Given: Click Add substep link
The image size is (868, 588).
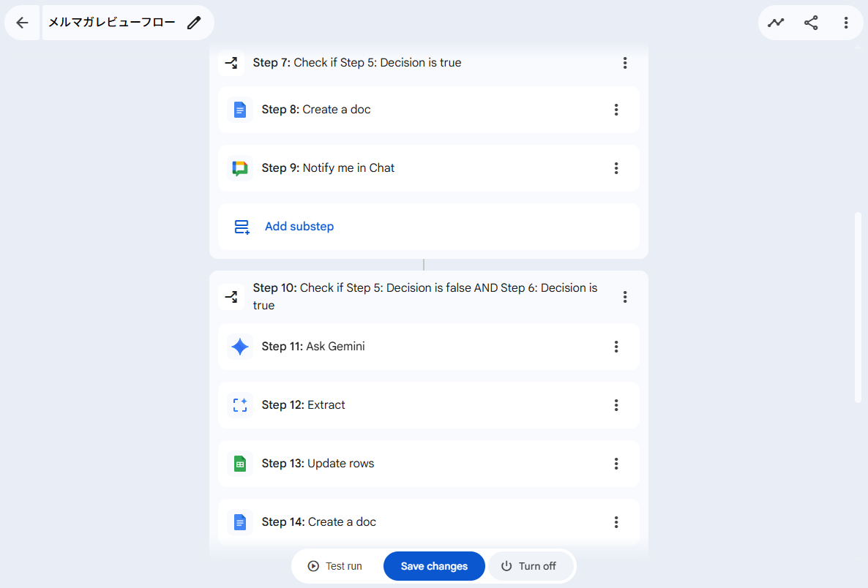Looking at the screenshot, I should 299,227.
